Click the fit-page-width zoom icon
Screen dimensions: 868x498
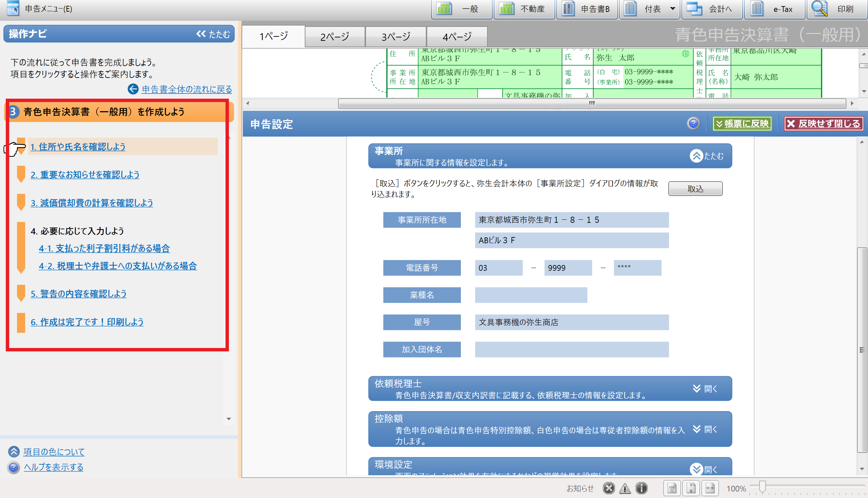(710, 488)
